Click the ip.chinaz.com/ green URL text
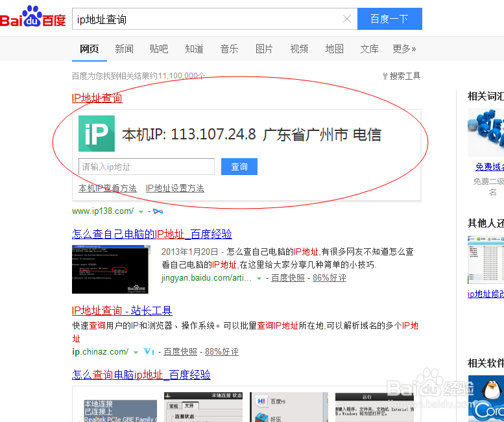 pos(101,352)
